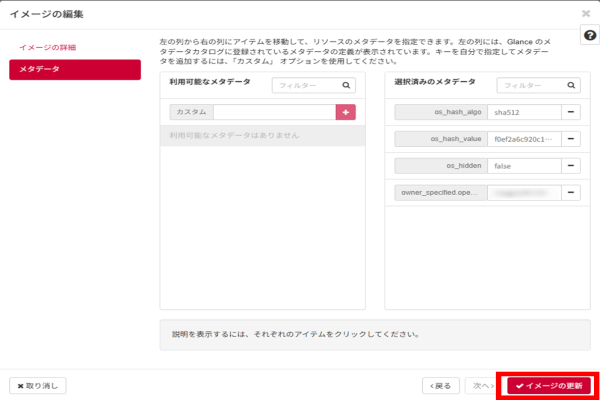This screenshot has height=400, width=600.
Task: Remove the owner_specified metadata entry
Action: click(x=571, y=192)
